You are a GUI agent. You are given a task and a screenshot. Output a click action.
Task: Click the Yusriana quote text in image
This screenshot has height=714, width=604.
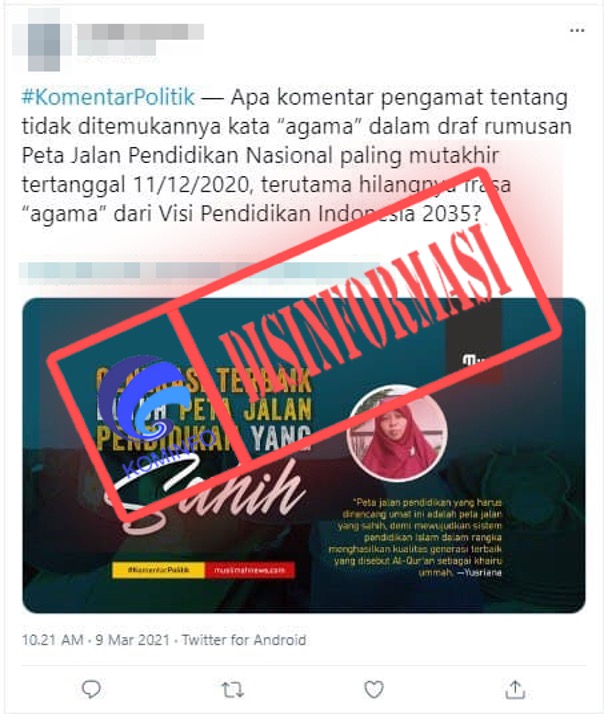415,537
